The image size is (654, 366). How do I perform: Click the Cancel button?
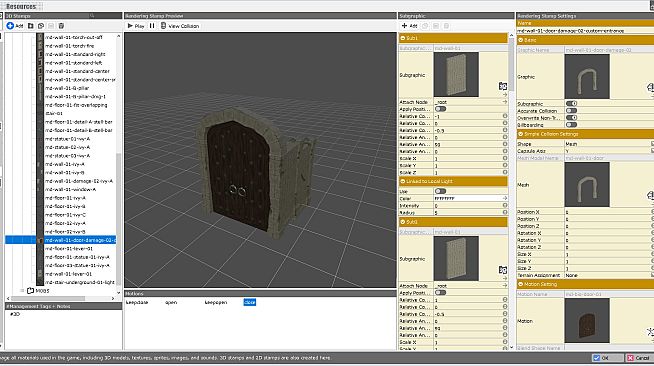pyautogui.click(x=639, y=358)
